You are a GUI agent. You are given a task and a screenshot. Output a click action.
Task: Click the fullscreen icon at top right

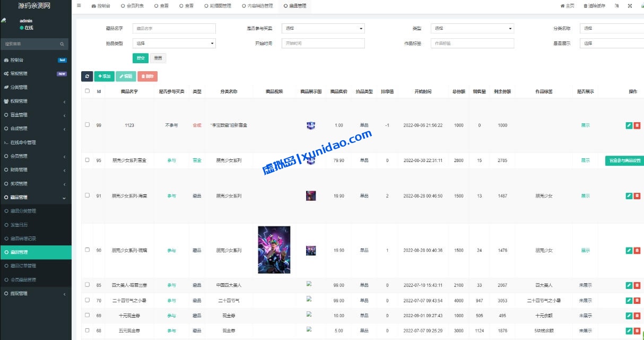pyautogui.click(x=629, y=5)
